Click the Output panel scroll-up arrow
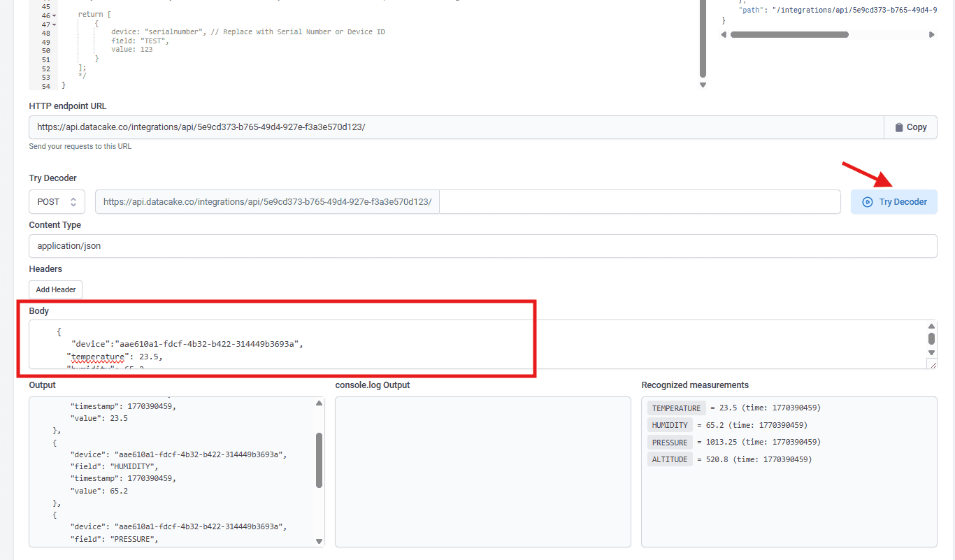This screenshot has height=560, width=955. 319,403
